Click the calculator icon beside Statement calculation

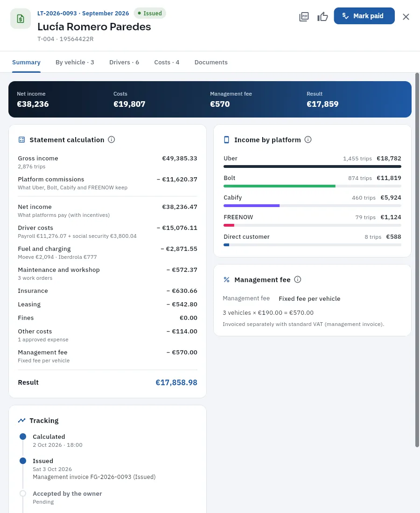pos(21,140)
